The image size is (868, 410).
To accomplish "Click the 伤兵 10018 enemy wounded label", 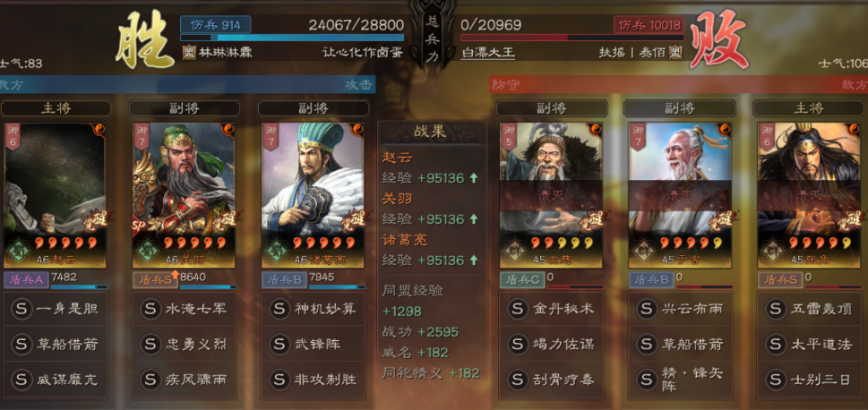I will pyautogui.click(x=649, y=25).
